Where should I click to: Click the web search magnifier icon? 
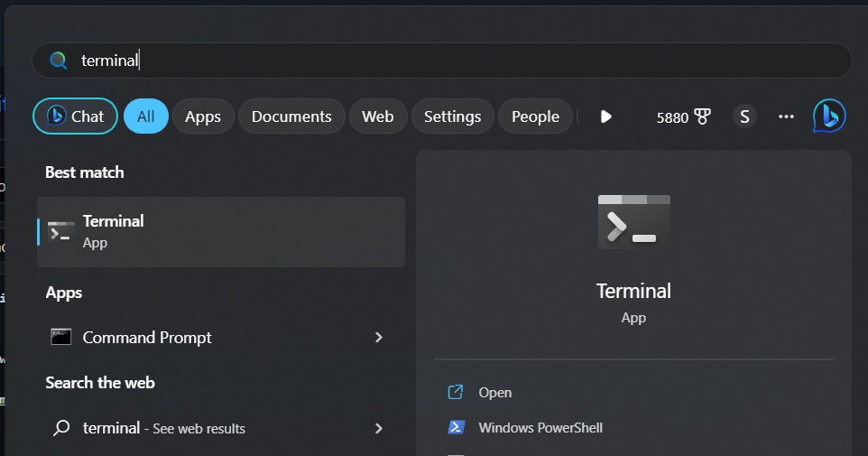60,428
